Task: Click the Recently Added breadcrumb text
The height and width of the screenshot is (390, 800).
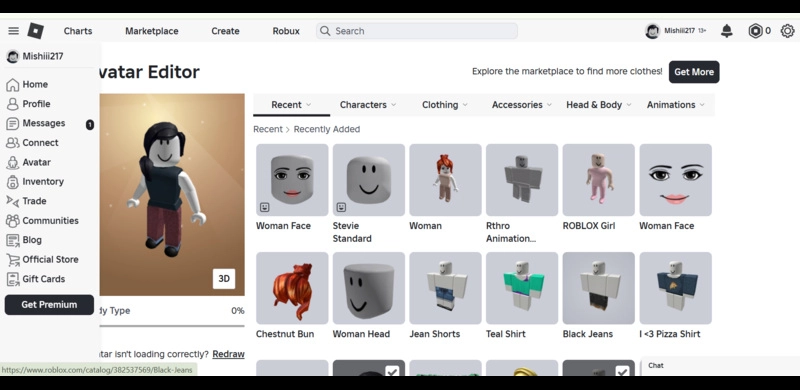Action: [327, 130]
